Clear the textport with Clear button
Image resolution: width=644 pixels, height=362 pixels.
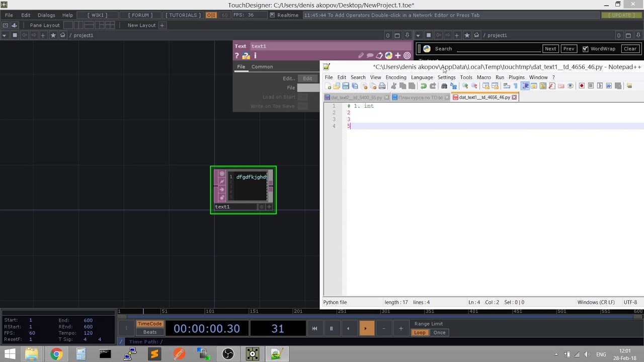(630, 49)
